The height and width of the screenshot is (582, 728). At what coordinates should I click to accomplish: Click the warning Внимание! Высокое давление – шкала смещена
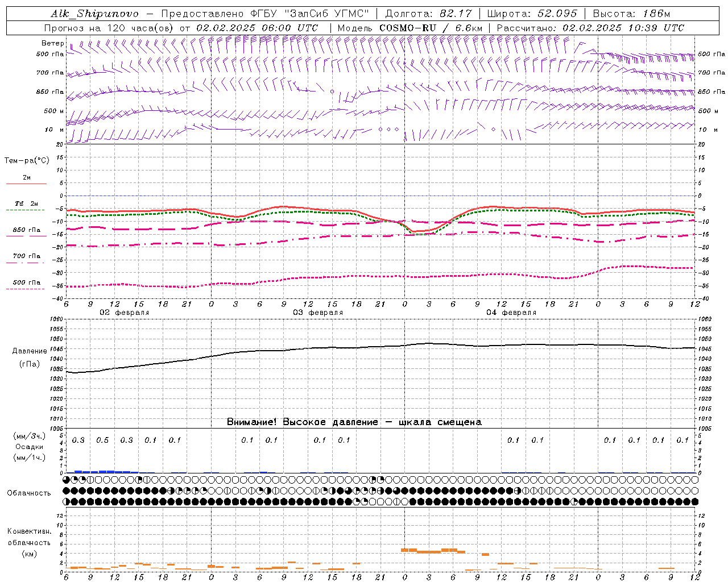click(354, 422)
